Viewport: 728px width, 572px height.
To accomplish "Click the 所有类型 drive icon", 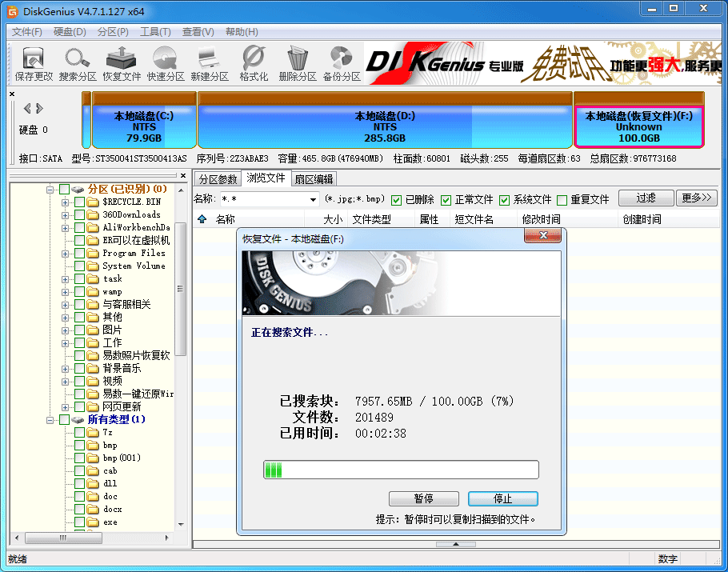I will pyautogui.click(x=78, y=420).
